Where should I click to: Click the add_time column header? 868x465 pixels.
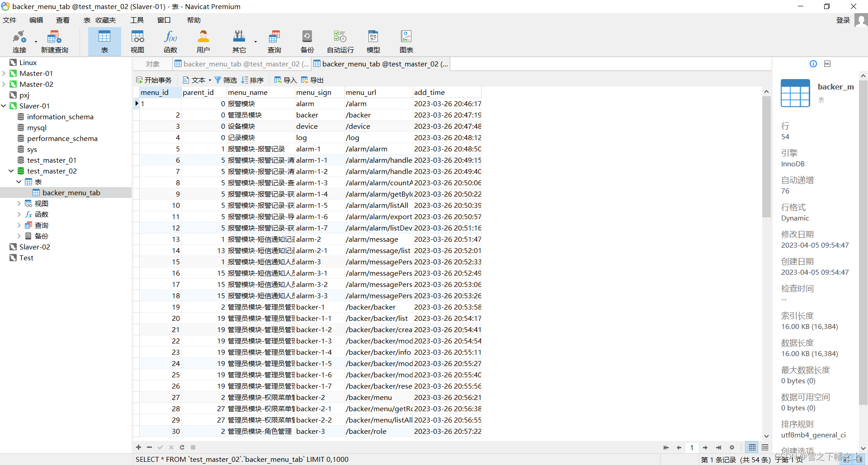tap(447, 92)
